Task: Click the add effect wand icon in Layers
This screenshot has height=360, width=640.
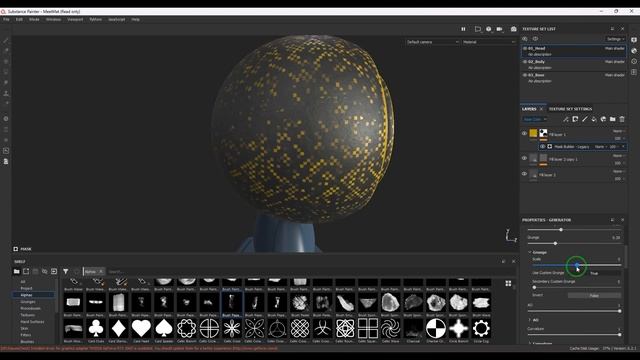Action: click(x=566, y=119)
